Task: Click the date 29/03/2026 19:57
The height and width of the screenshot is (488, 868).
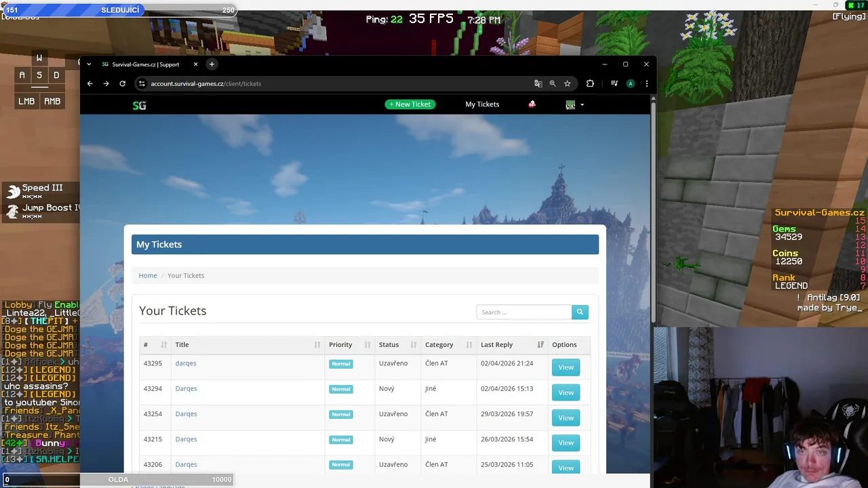Action: [x=507, y=414]
